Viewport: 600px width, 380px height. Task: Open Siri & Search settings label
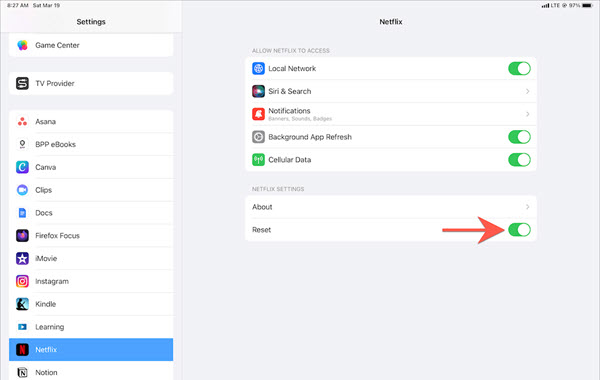[x=290, y=91]
